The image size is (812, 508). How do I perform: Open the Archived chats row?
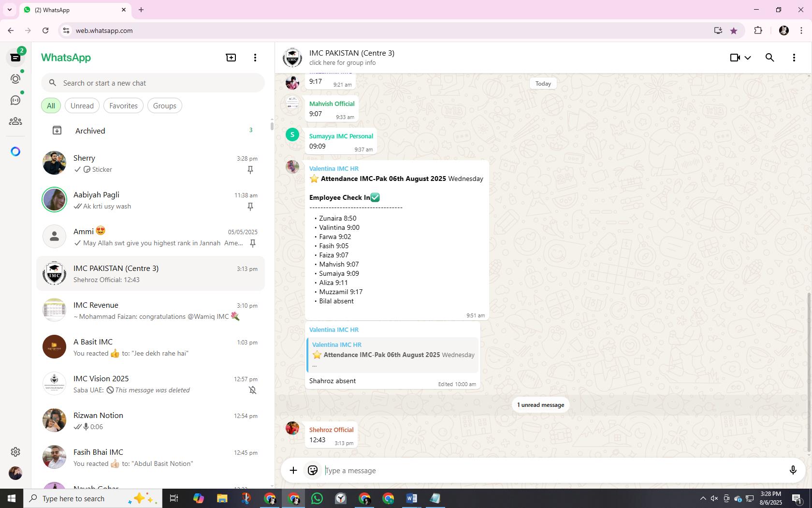(151, 131)
